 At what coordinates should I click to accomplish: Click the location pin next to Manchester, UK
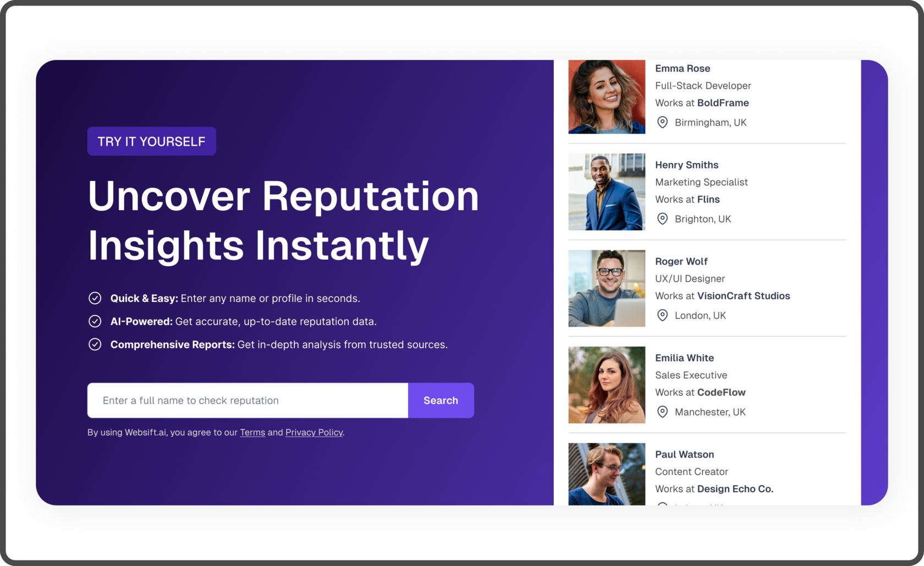click(663, 412)
